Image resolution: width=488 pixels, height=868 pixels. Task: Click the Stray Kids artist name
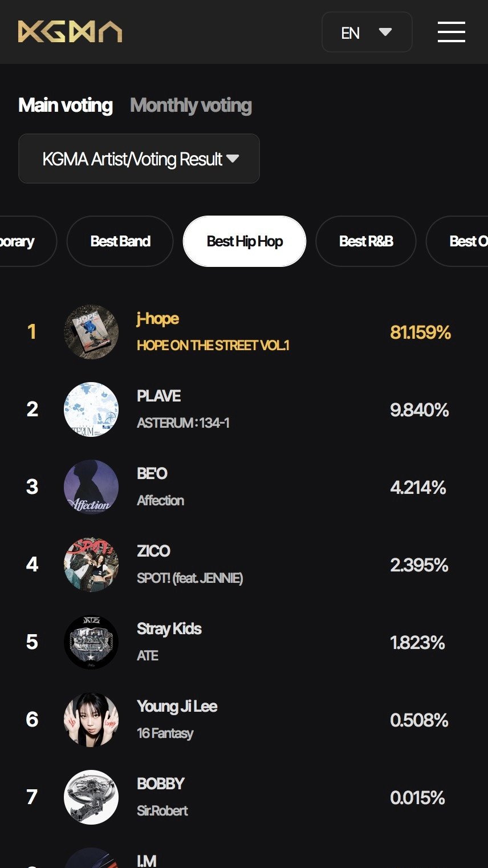(x=169, y=628)
